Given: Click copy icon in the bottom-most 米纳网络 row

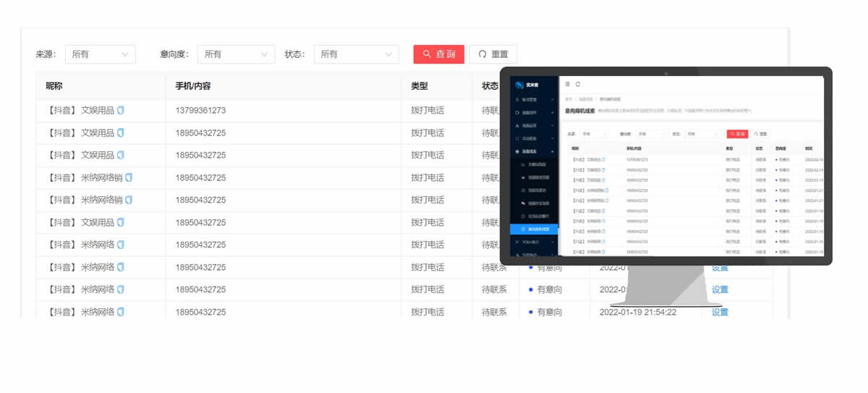Looking at the screenshot, I should [x=121, y=312].
